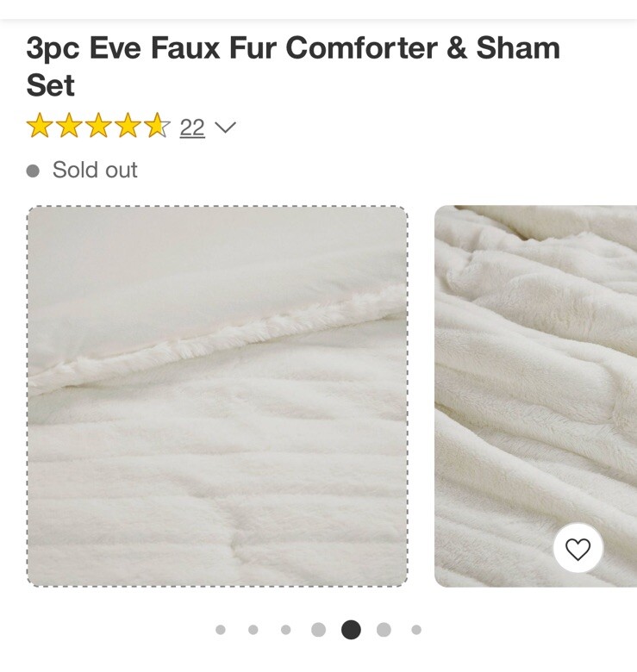Tap the heart favorite icon
The width and height of the screenshot is (637, 672).
click(578, 548)
